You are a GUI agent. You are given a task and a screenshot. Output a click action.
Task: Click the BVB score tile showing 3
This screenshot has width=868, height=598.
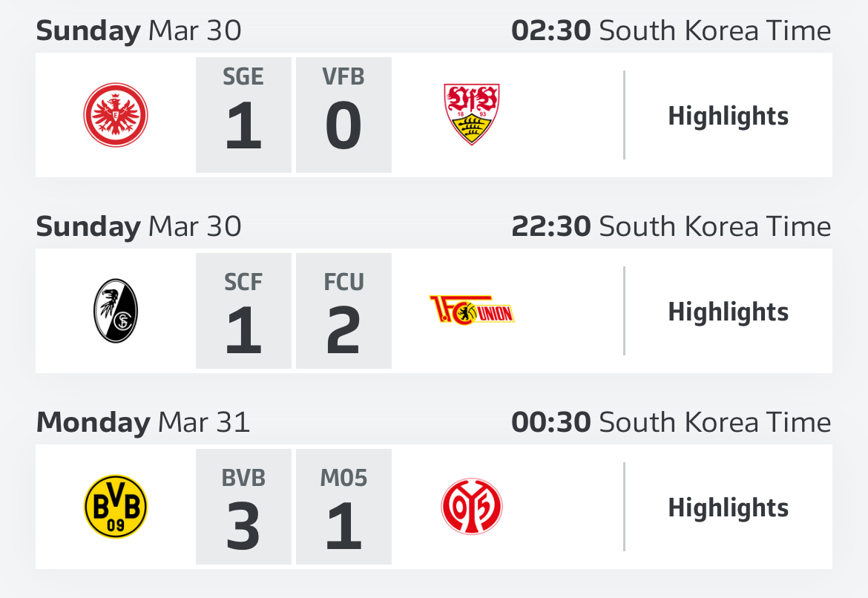click(x=243, y=507)
